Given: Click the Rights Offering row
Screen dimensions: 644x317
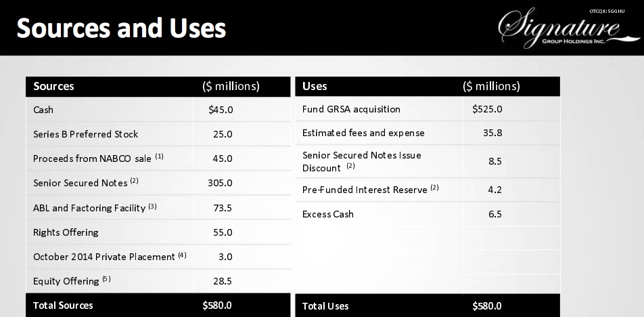Looking at the screenshot, I should click(x=66, y=232).
